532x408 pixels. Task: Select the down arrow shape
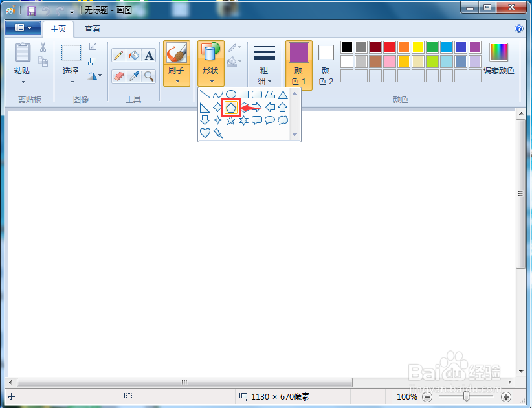[205, 120]
